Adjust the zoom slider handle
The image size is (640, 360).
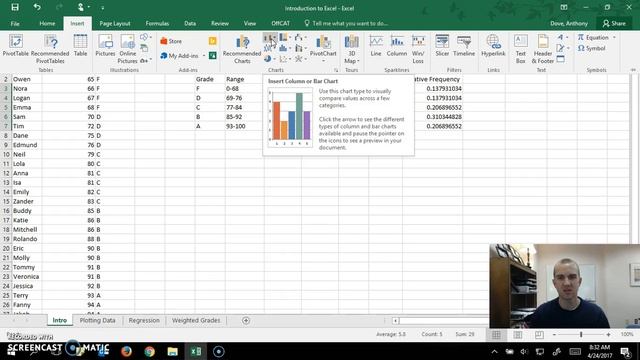[x=581, y=335]
